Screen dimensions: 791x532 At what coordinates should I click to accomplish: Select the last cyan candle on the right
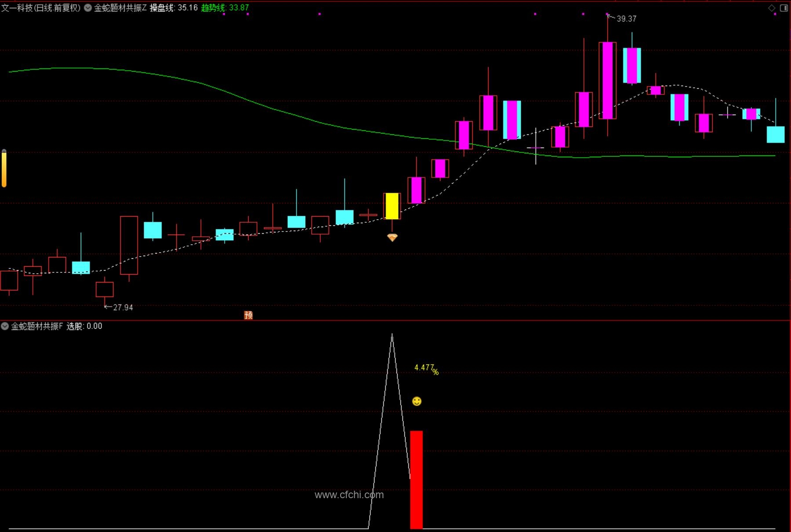776,134
